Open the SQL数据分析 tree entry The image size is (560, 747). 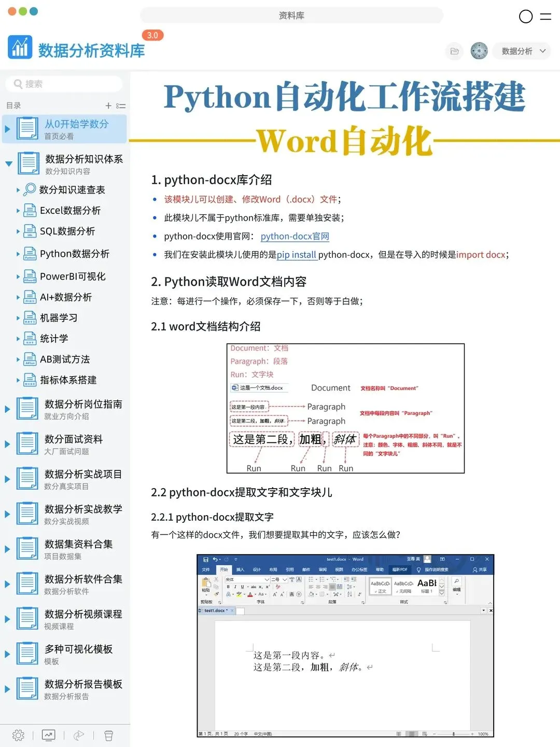tap(67, 231)
